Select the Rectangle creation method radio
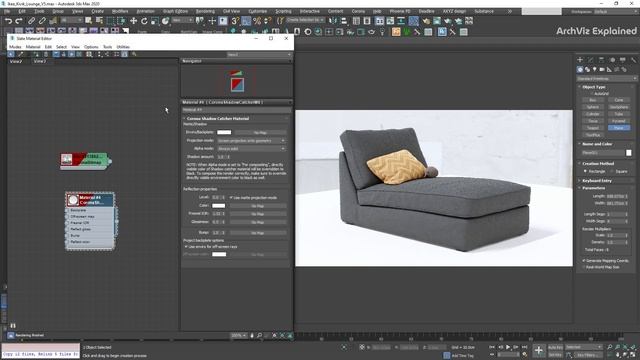 585,171
